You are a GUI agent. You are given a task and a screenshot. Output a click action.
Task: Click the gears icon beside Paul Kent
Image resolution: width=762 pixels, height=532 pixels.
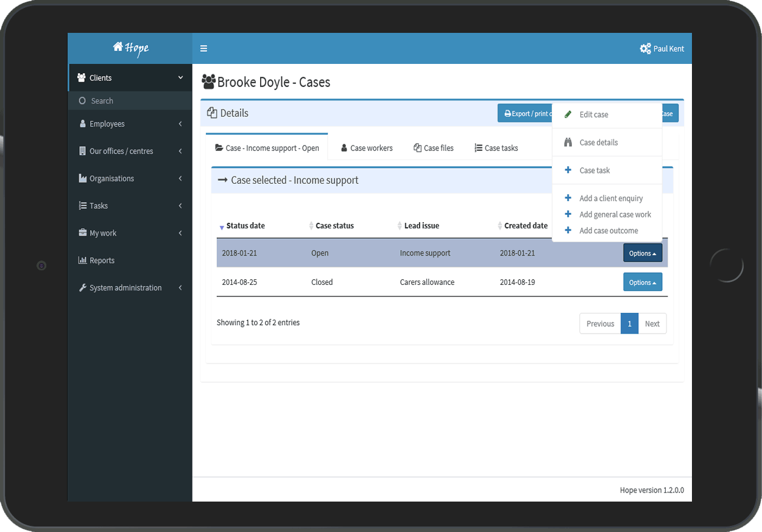pos(645,49)
